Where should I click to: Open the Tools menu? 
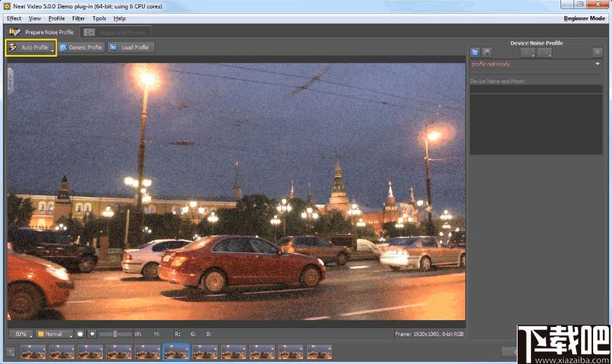click(x=99, y=18)
